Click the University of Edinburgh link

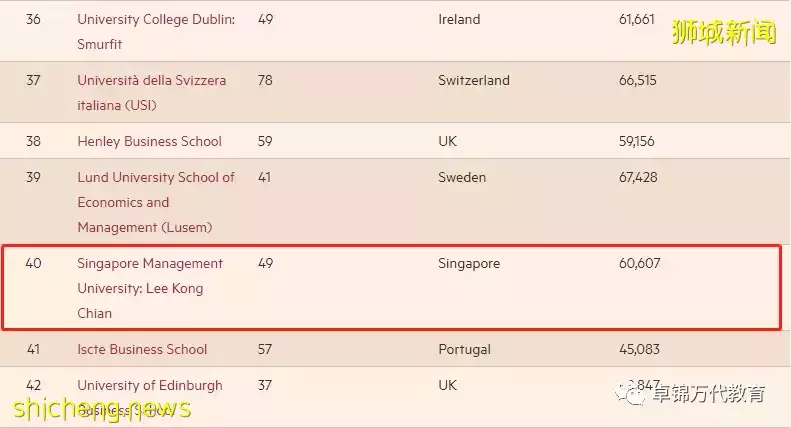pos(150,385)
